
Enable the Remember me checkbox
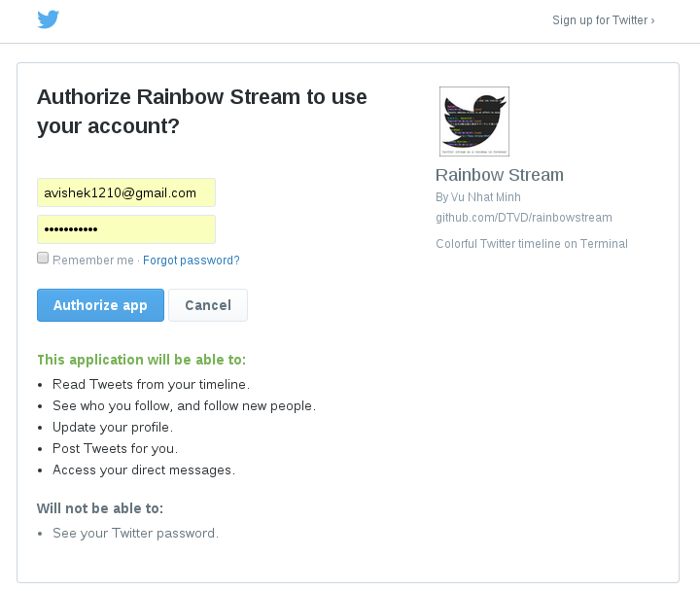click(43, 259)
